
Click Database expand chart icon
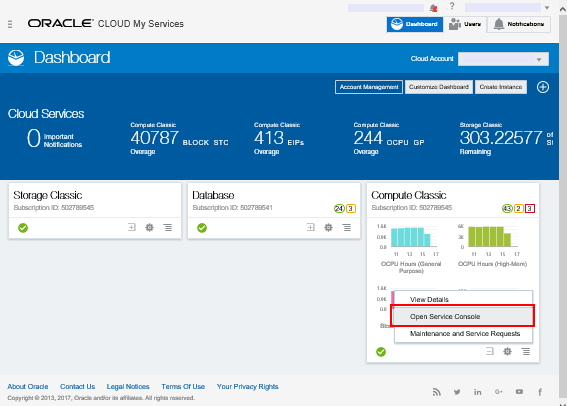pos(311,227)
